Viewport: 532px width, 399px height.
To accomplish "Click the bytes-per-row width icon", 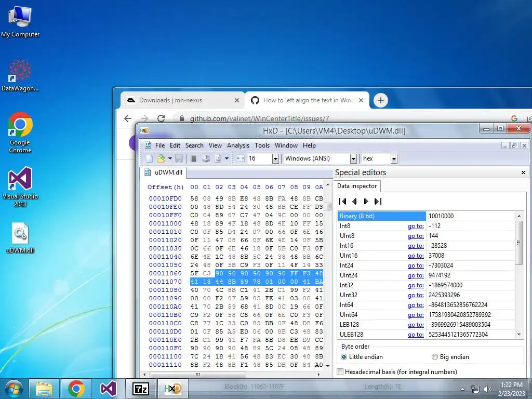I will pyautogui.click(x=240, y=158).
